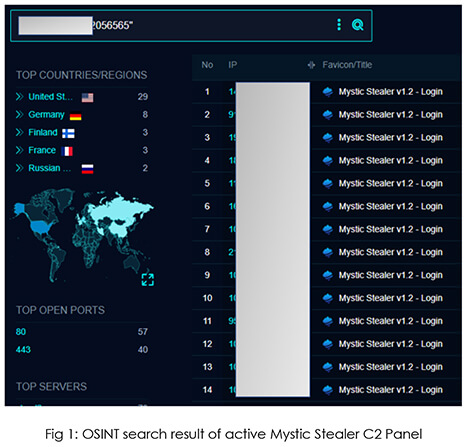Click the United States count 29
The image size is (471, 447).
point(143,97)
